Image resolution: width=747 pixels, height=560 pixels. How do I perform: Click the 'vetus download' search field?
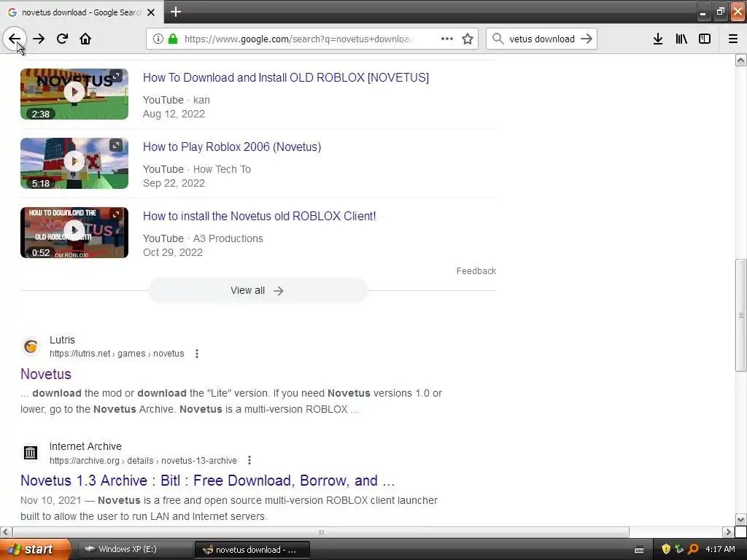(x=542, y=39)
